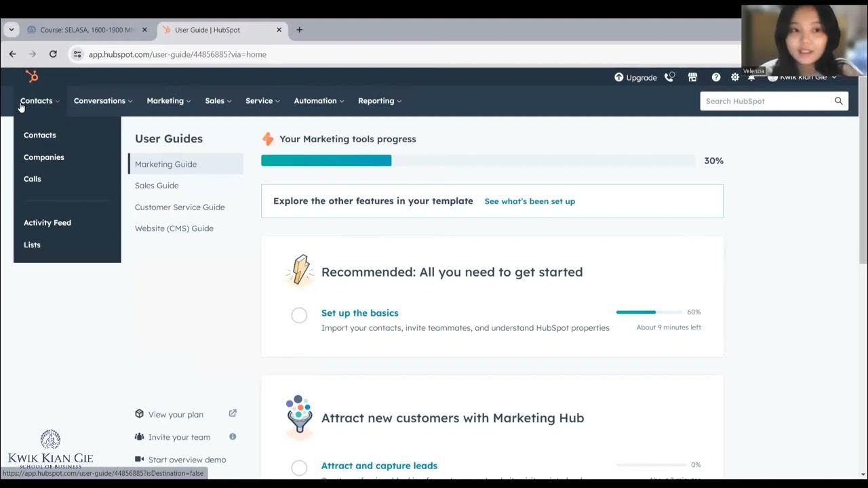
Task: Click the search magnifier icon
Action: point(839,101)
